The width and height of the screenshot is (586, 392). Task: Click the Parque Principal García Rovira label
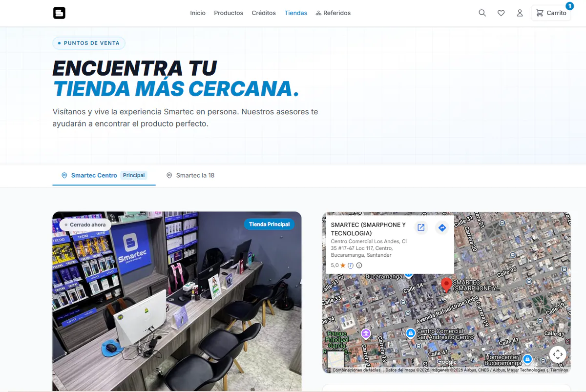(337, 342)
